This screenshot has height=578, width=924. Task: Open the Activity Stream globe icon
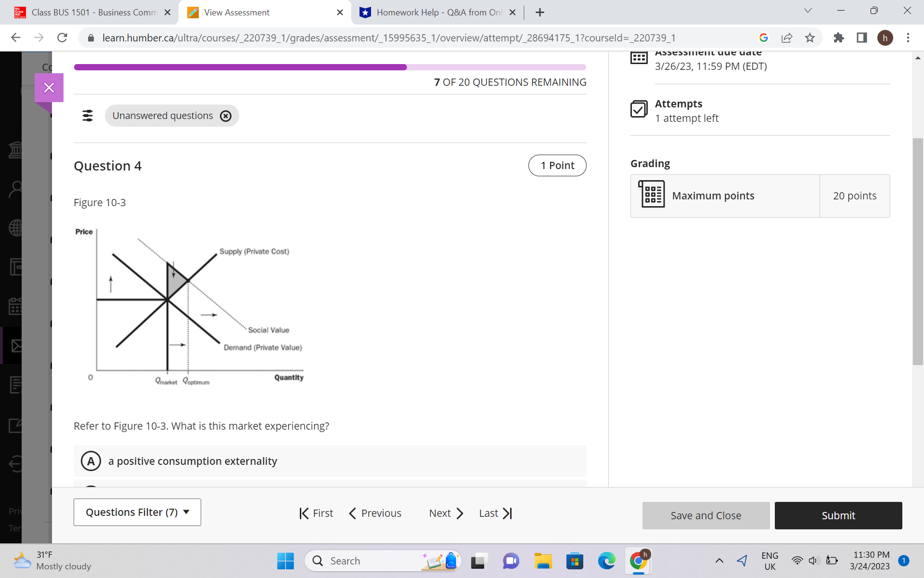click(x=16, y=228)
